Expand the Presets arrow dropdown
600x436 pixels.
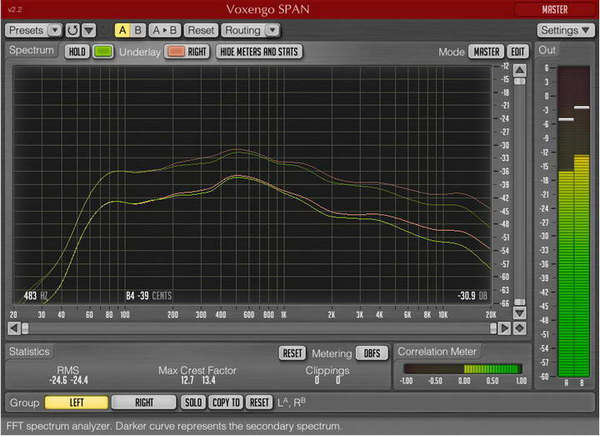(x=54, y=30)
